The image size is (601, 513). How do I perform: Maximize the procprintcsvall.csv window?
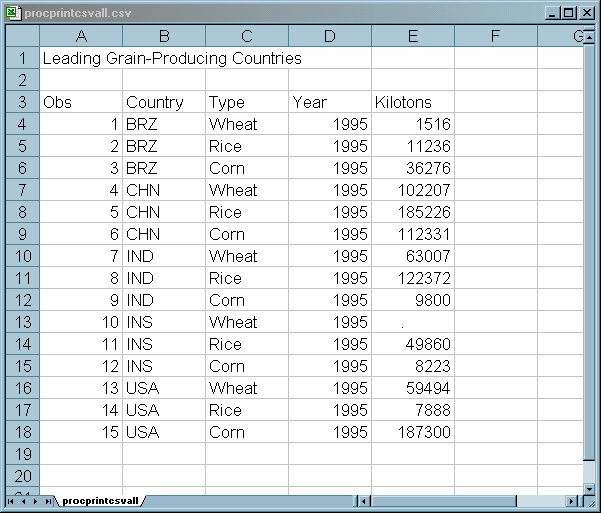pos(569,13)
